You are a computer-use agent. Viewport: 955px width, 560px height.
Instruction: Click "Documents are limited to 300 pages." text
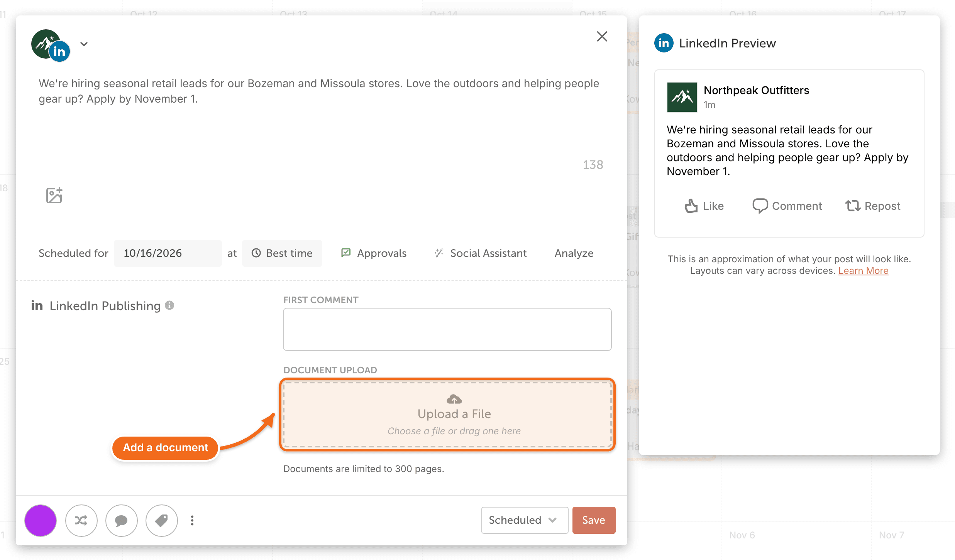click(364, 469)
